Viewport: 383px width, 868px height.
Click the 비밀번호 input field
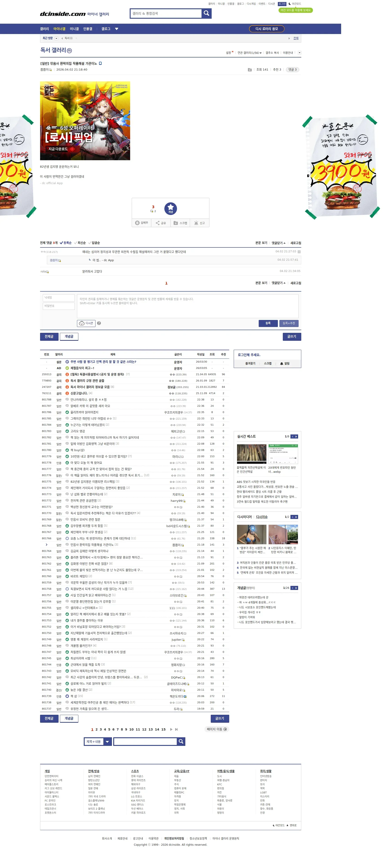pos(59,306)
